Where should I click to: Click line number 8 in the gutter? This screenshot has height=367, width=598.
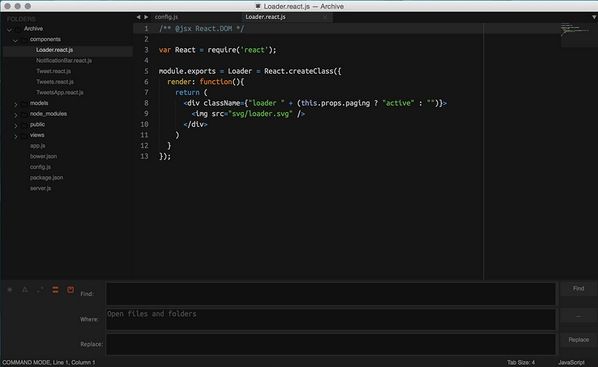coord(146,103)
